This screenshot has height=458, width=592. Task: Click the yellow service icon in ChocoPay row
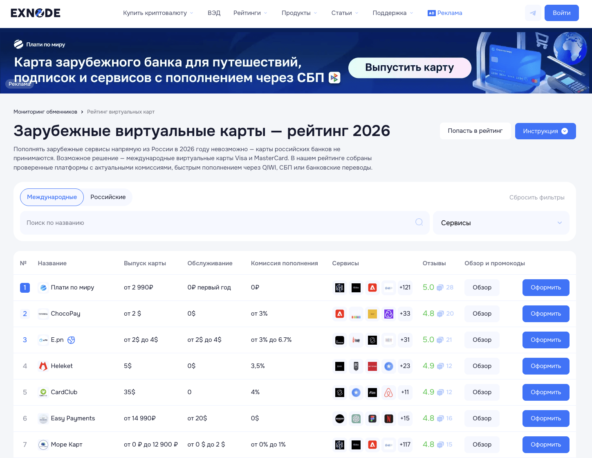pos(372,314)
